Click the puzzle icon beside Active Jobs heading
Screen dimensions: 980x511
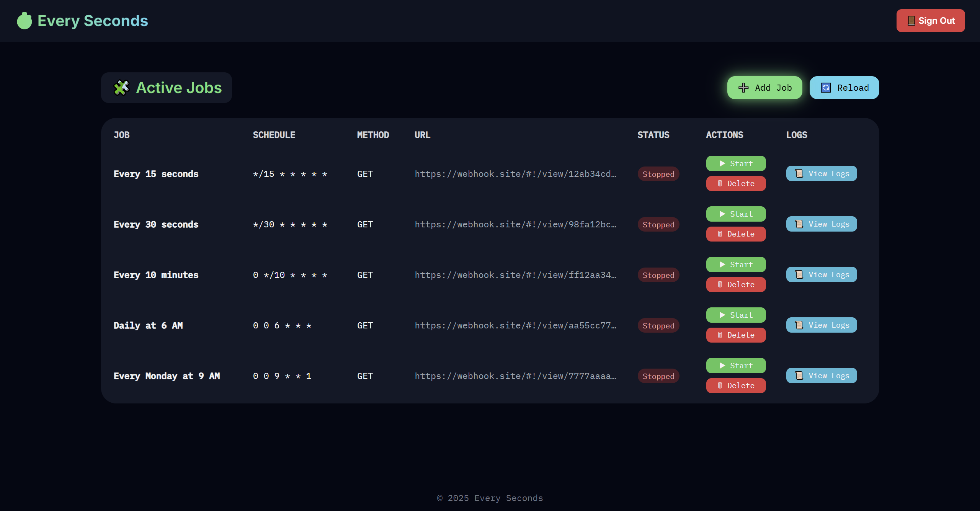(122, 88)
